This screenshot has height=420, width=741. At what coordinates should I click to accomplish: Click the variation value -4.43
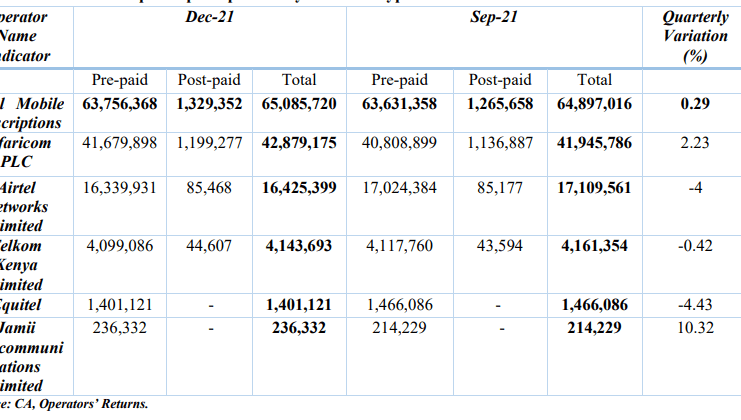coord(695,305)
